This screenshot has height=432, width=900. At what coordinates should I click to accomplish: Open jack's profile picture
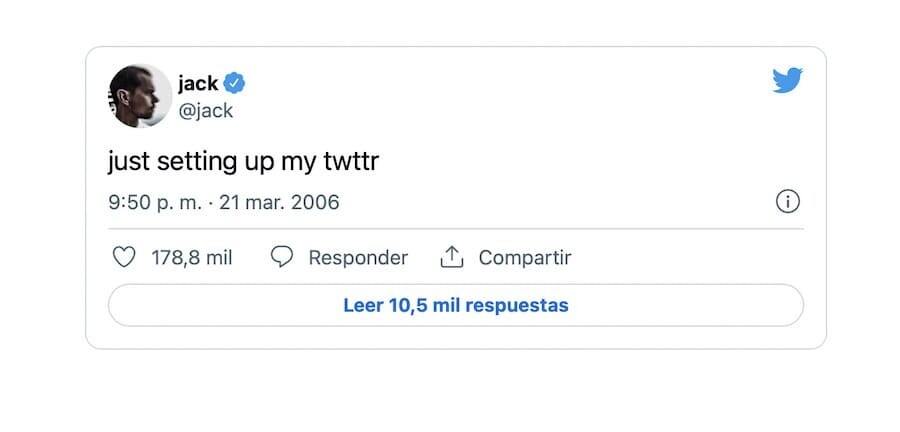[140, 96]
